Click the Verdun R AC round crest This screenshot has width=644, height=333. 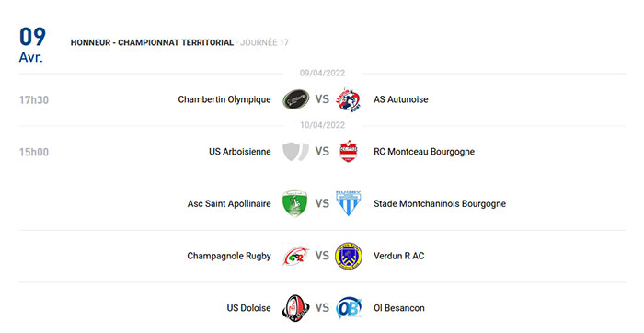click(x=349, y=256)
